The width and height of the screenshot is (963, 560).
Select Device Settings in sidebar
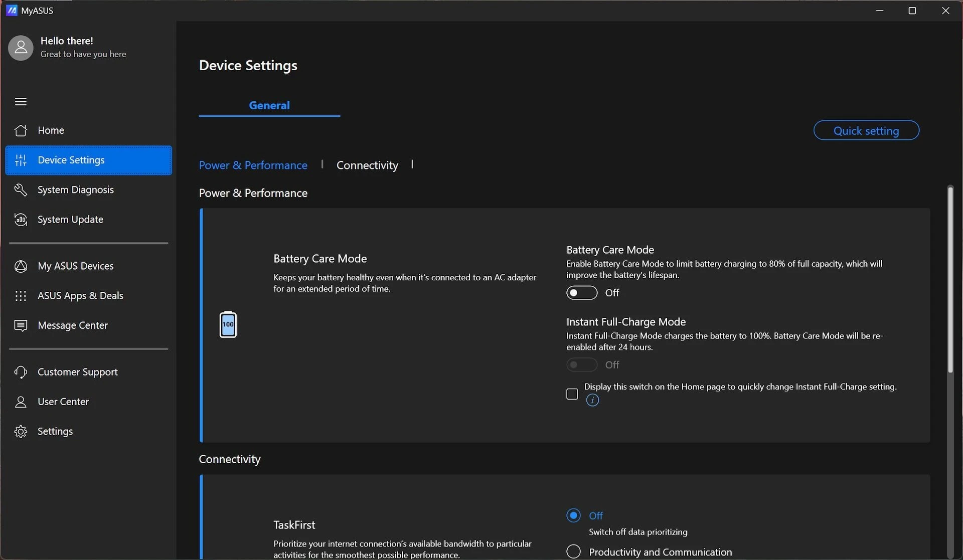point(88,160)
